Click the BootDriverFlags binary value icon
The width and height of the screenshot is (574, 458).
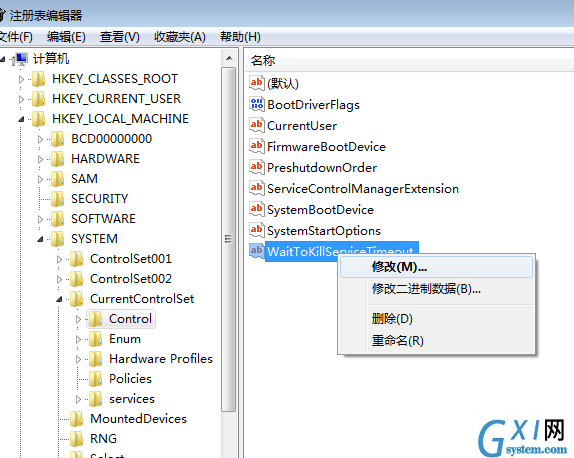(x=257, y=104)
